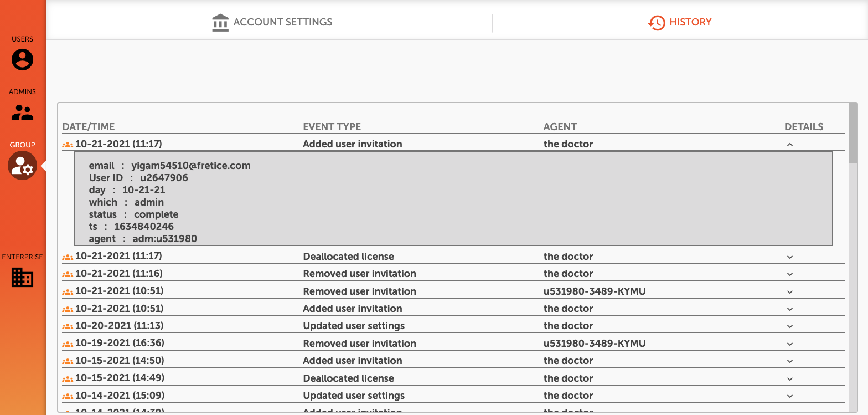Expand details for the 10-21-2021 (11:16) event
The image size is (868, 415).
(x=790, y=274)
